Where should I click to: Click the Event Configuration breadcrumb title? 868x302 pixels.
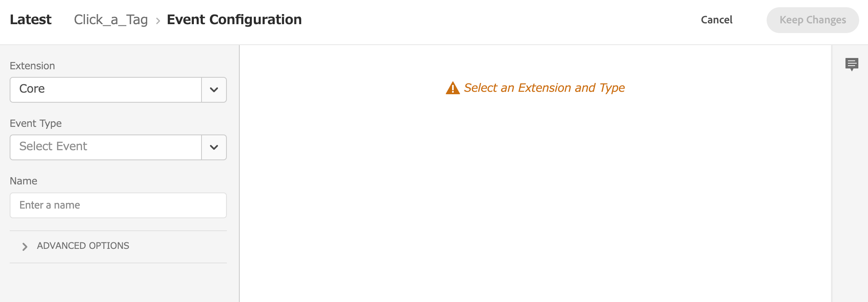(x=234, y=20)
